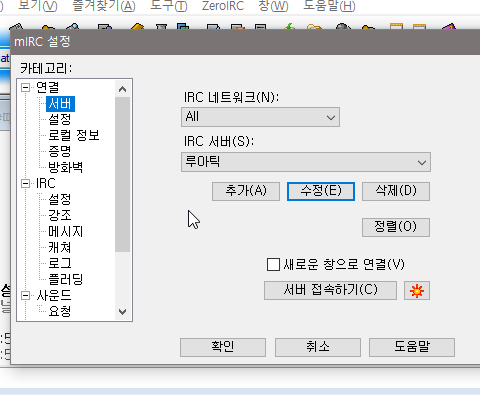Click the category list scrollbar thumb
The width and height of the screenshot is (480, 395).
pyautogui.click(x=123, y=175)
